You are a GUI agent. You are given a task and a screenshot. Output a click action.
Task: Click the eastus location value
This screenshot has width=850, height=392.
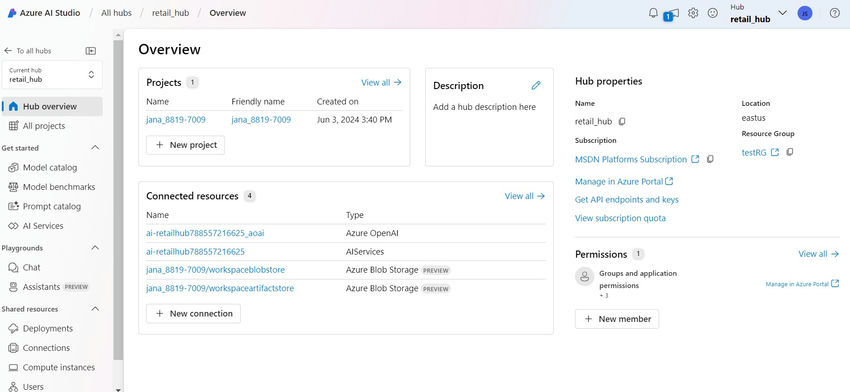tap(754, 118)
